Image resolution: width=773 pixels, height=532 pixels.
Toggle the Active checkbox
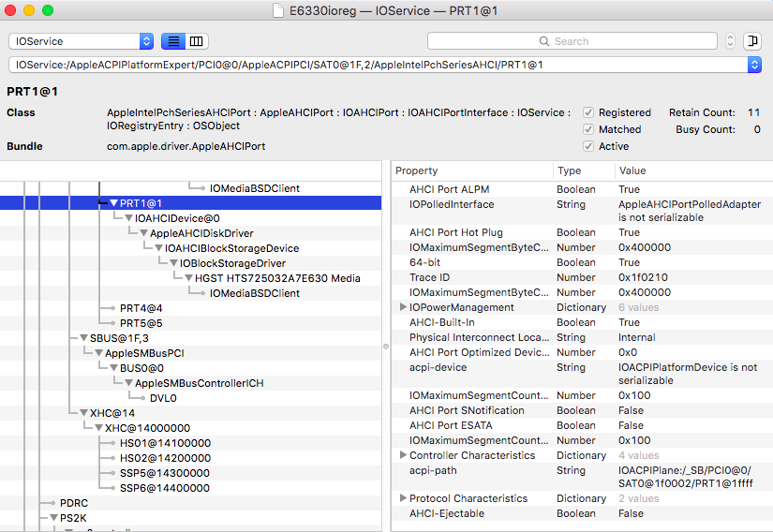point(588,146)
